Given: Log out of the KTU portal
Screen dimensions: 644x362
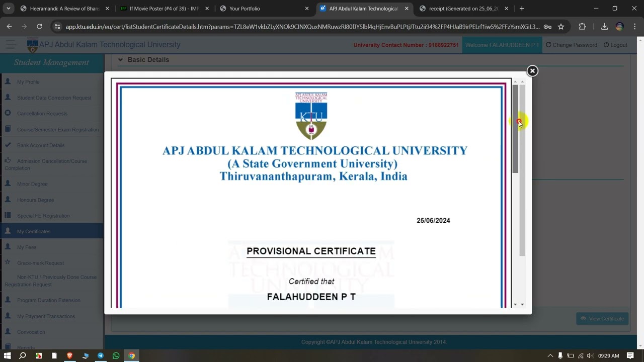Looking at the screenshot, I should [615, 45].
